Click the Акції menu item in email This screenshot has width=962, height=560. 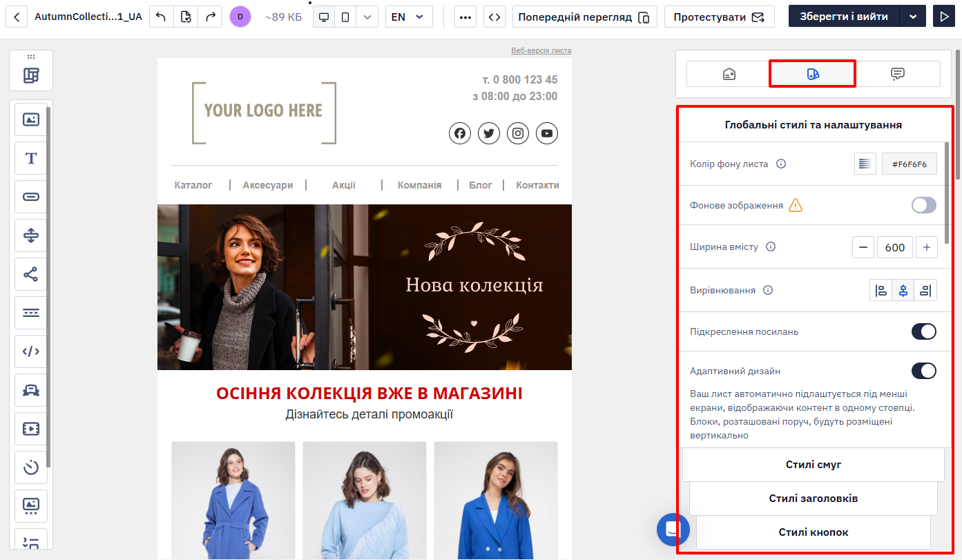click(x=344, y=185)
